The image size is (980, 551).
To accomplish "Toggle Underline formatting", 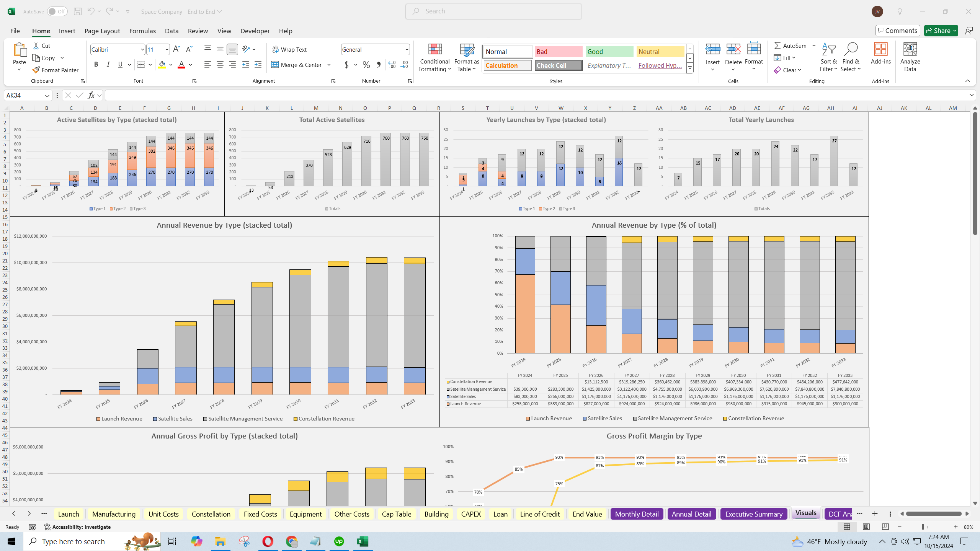I will 120,65.
